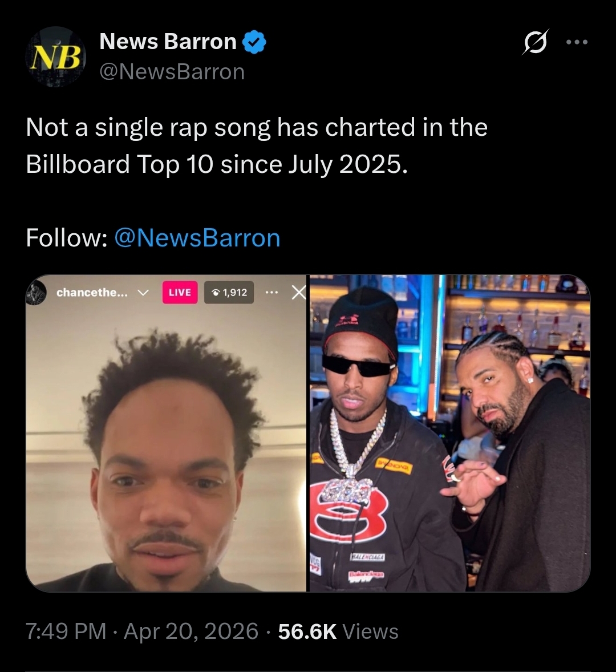Screen dimensions: 616x672
Task: View the 56.6K Views analytics
Action: coord(338,631)
